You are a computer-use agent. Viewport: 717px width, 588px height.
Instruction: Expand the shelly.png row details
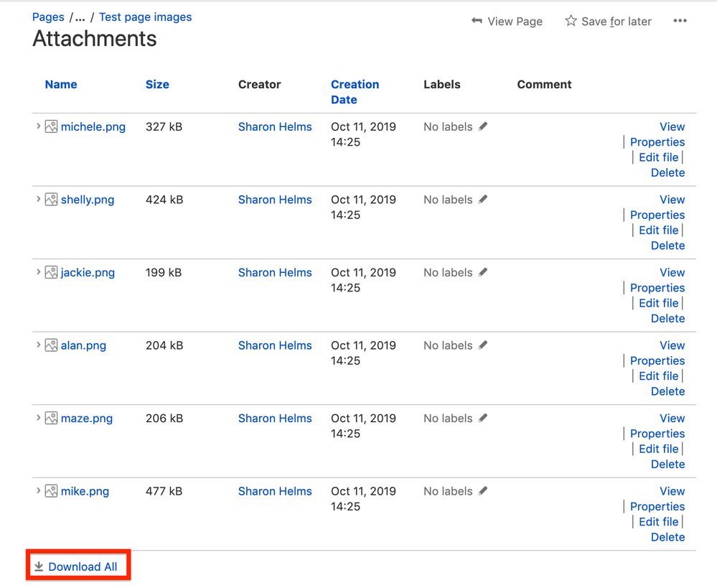pyautogui.click(x=39, y=199)
